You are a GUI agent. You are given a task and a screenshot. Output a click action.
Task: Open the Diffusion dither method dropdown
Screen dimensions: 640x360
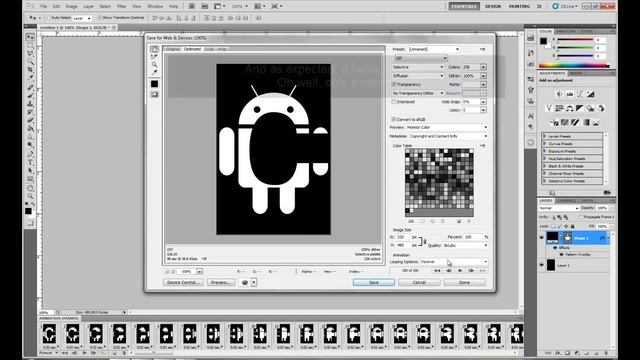point(418,76)
